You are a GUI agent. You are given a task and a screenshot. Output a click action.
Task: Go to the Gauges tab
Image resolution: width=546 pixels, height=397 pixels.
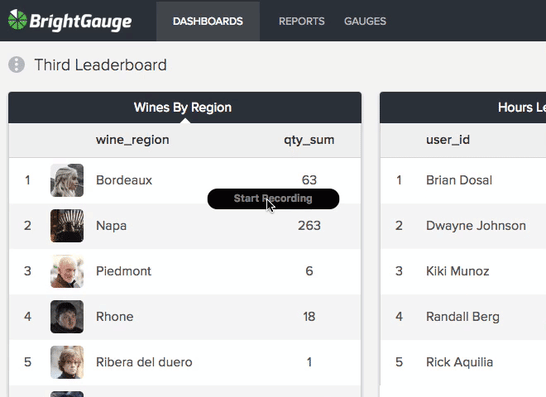[365, 21]
